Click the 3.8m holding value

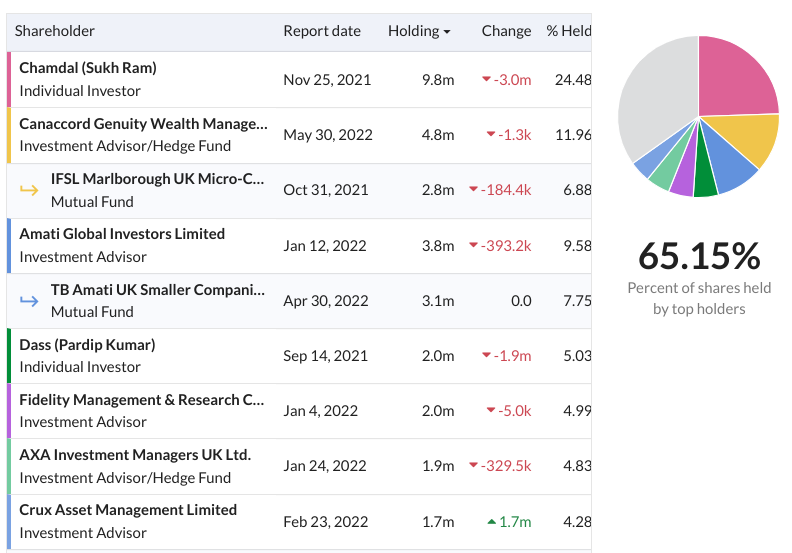pos(438,246)
